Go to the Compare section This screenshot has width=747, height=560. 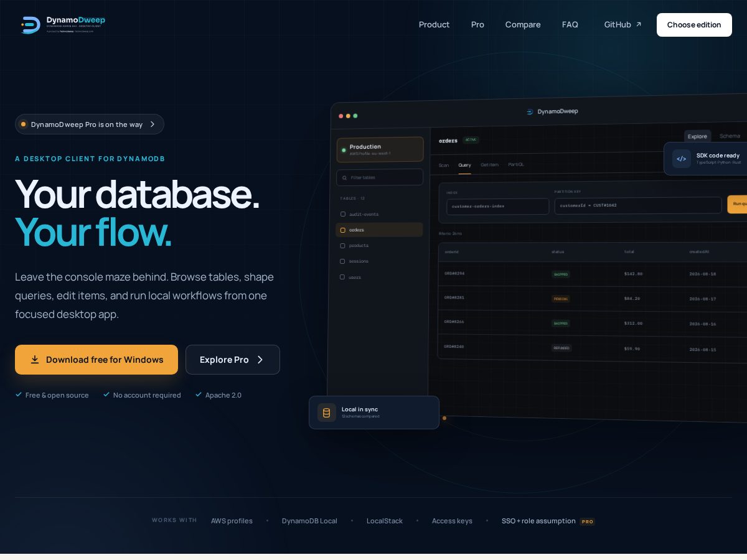tap(523, 25)
